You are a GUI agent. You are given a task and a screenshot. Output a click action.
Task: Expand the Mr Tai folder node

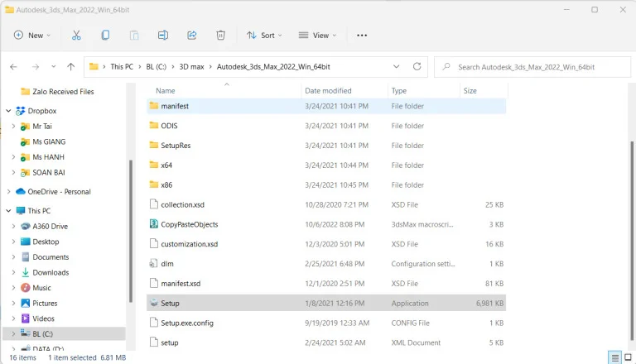coord(13,126)
